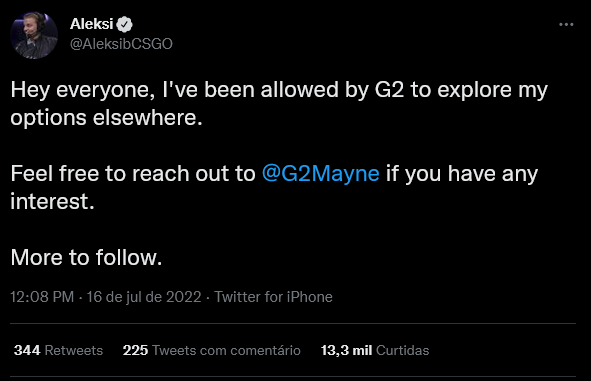Click the phrase "Feel free to reach out to"
The width and height of the screenshot is (591, 381).
tap(133, 174)
